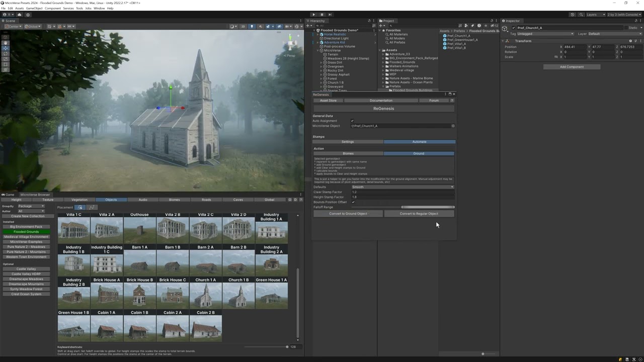The width and height of the screenshot is (644, 362).
Task: Toggle the Static checkbox in Inspector
Action: (x=625, y=28)
